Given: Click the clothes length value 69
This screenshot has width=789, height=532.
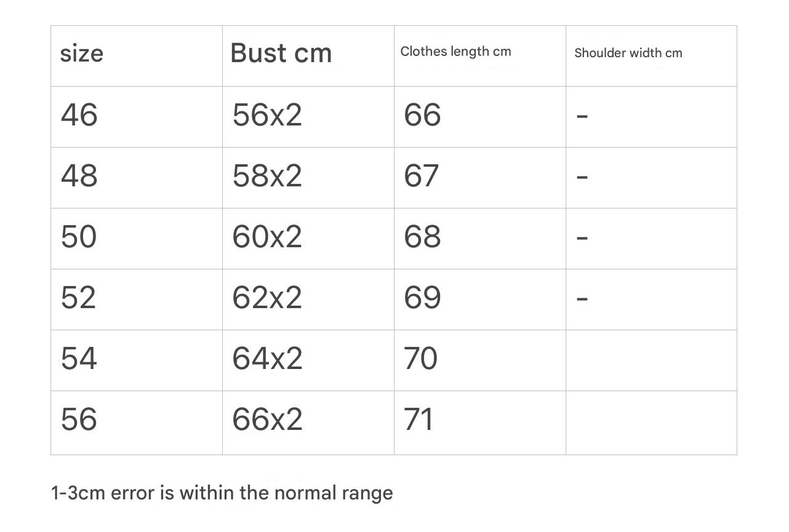Looking at the screenshot, I should coord(422,298).
